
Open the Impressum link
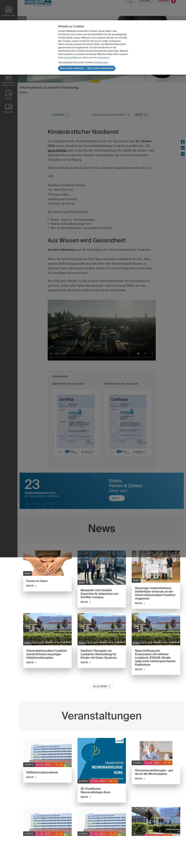[x=103, y=58]
